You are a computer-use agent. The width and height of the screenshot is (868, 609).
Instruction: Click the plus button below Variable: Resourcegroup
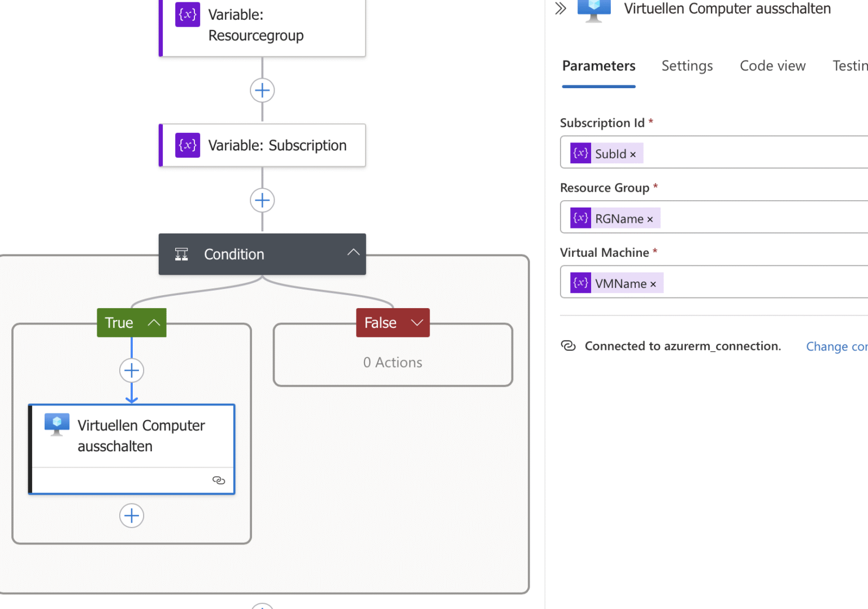pyautogui.click(x=262, y=90)
